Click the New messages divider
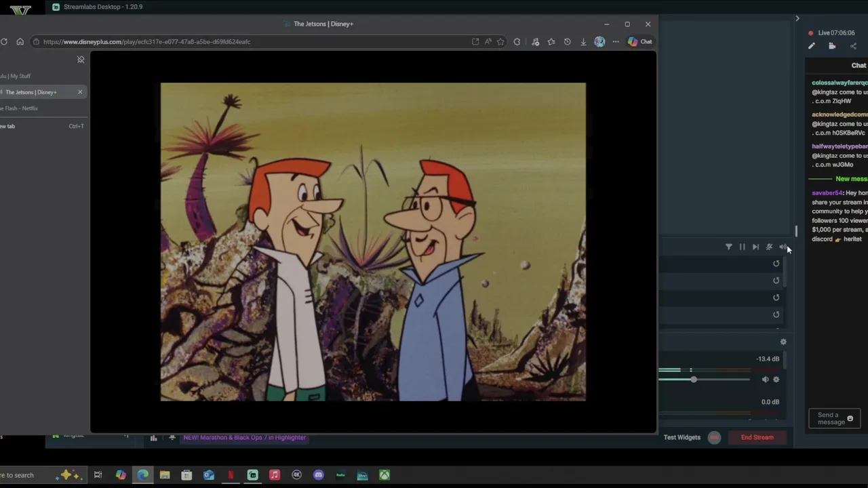 click(x=838, y=179)
